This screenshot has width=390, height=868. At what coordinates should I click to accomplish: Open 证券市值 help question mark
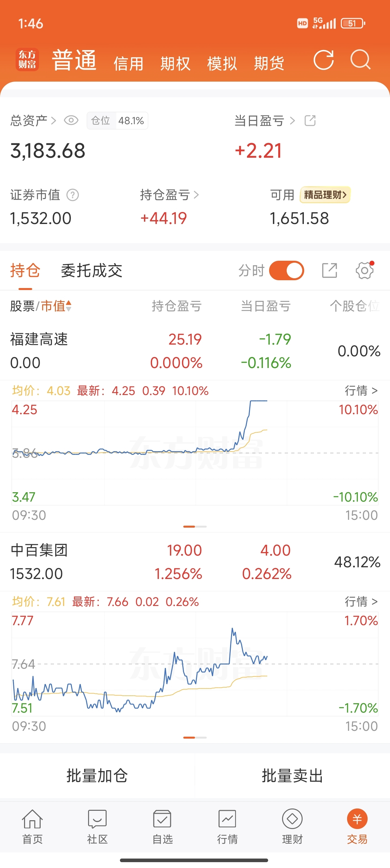pos(72,195)
